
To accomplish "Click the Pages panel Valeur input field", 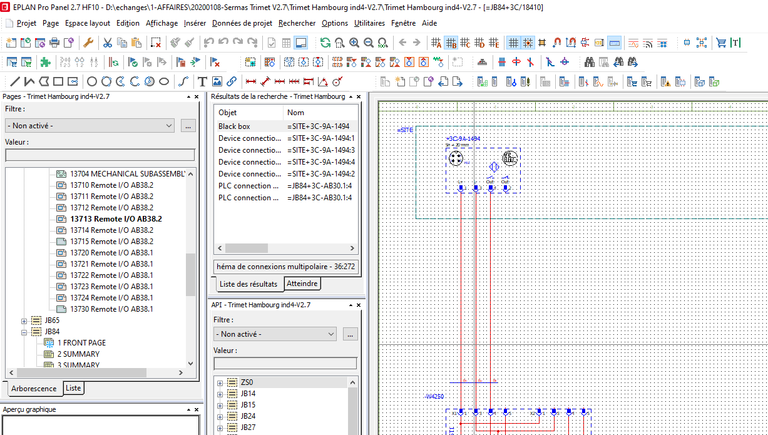I will pos(100,155).
